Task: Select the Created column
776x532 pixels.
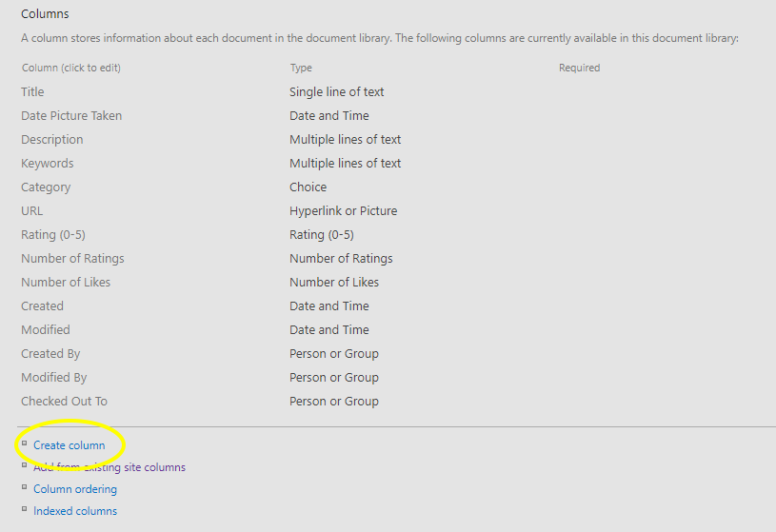Action: coord(42,306)
